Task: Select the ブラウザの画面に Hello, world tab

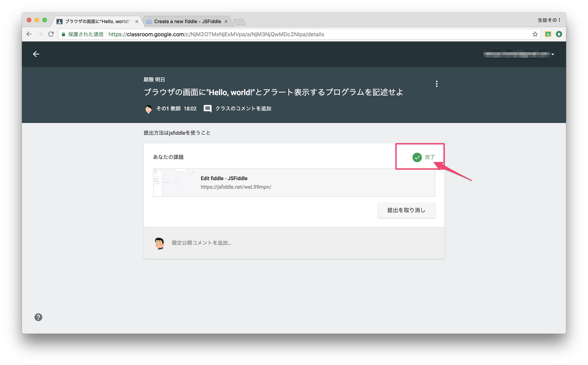Action: [98, 22]
